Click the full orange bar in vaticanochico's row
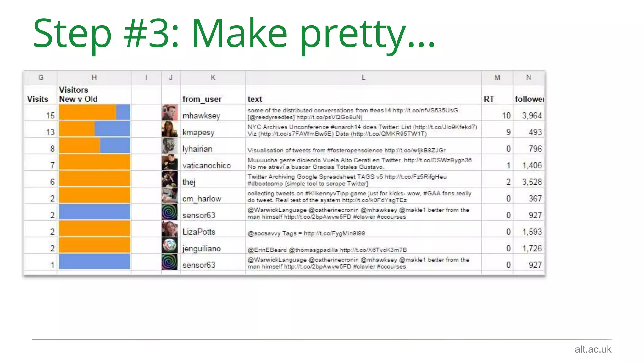Viewport: 644px width, 362px height. tap(95, 162)
